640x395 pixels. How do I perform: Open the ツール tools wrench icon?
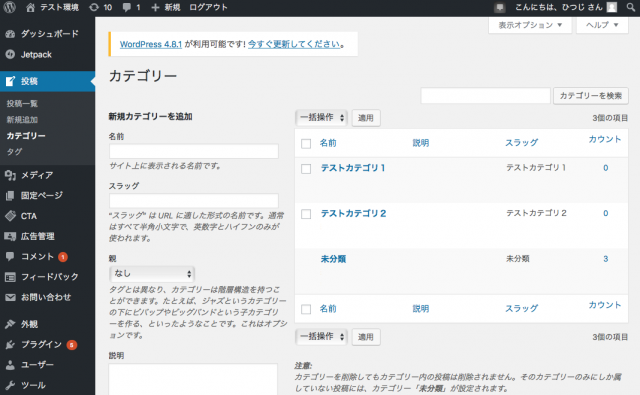[10, 385]
